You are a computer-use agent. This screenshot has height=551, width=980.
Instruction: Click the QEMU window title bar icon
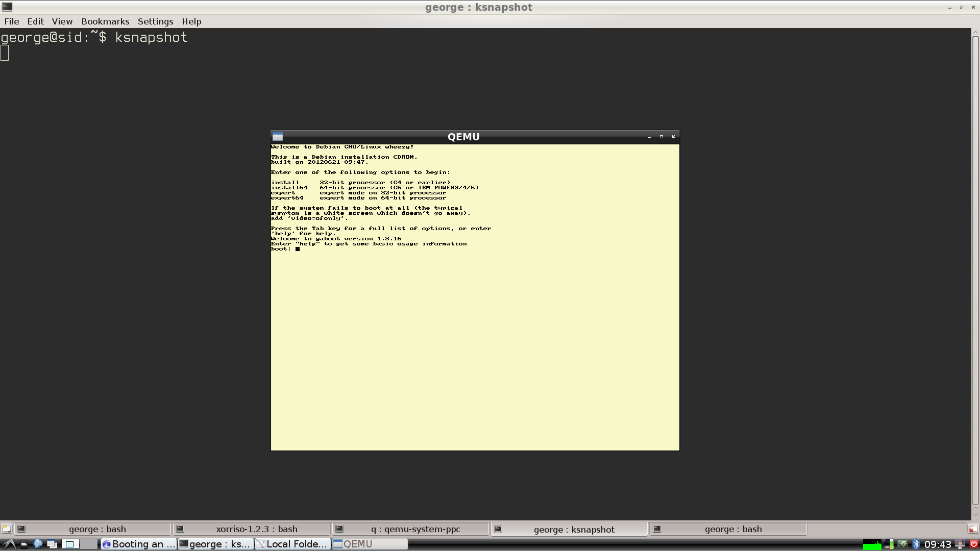[x=278, y=137]
